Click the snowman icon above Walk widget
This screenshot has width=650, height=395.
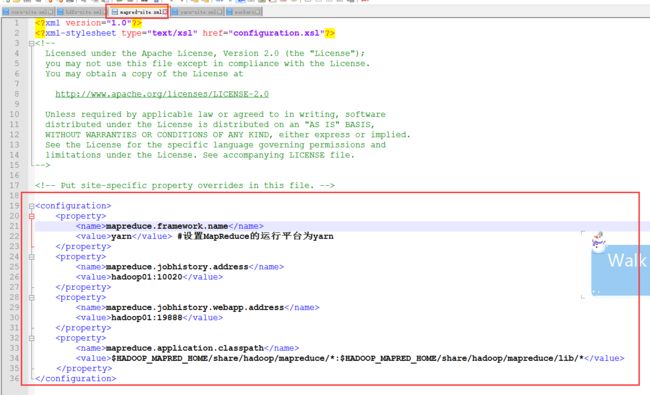point(598,241)
